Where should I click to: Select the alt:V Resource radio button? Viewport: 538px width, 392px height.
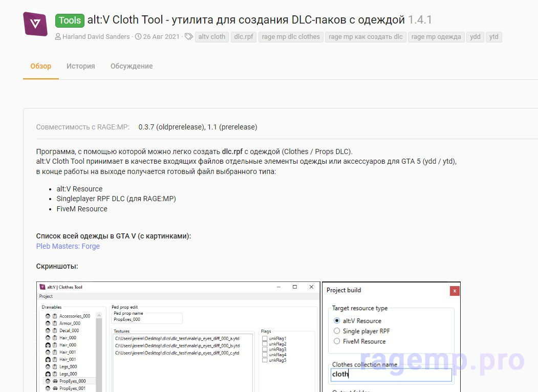point(337,321)
